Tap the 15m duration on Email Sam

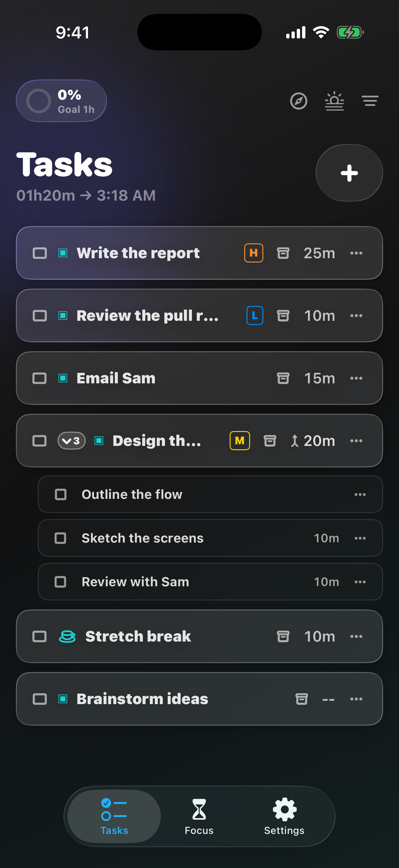click(x=320, y=378)
